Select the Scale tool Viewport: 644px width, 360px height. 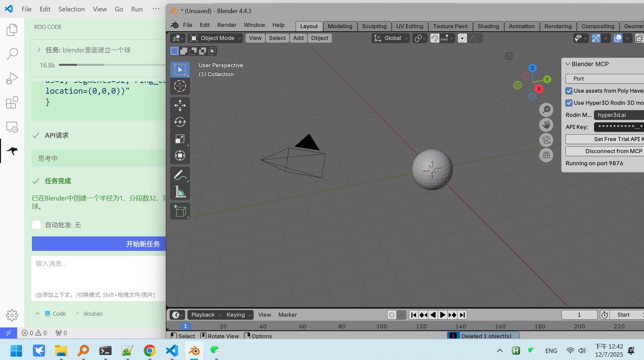(x=180, y=139)
